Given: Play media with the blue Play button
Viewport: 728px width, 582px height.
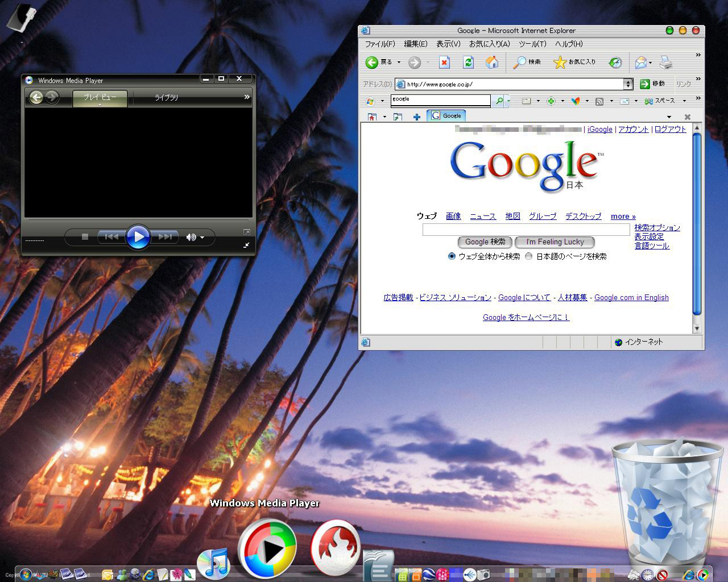Looking at the screenshot, I should click(138, 237).
